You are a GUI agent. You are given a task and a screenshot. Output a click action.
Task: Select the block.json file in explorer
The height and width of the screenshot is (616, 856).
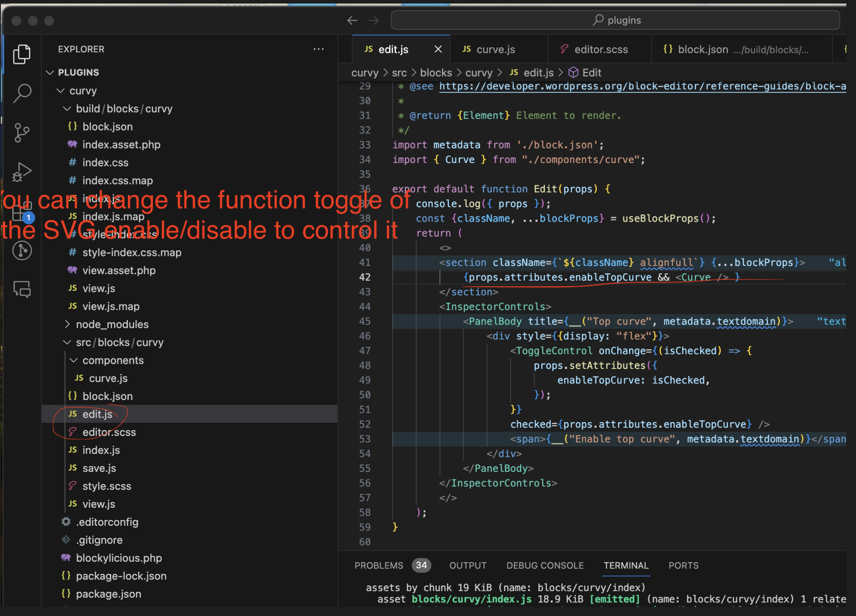[x=106, y=396]
